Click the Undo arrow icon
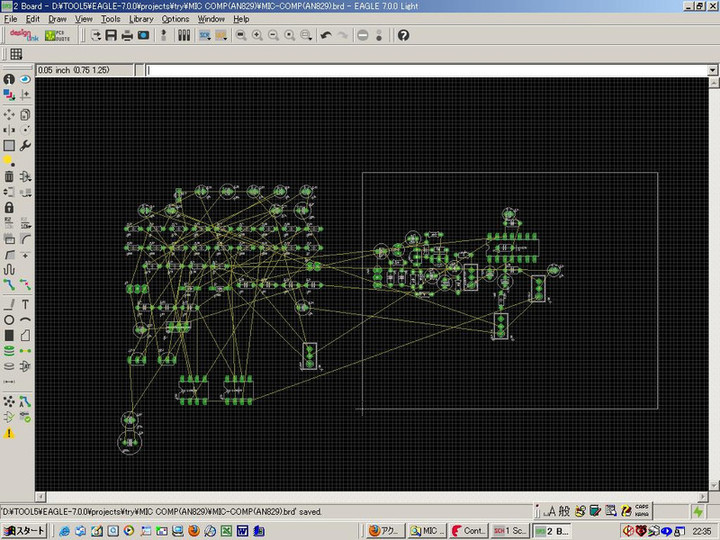The height and width of the screenshot is (540, 720). click(326, 35)
